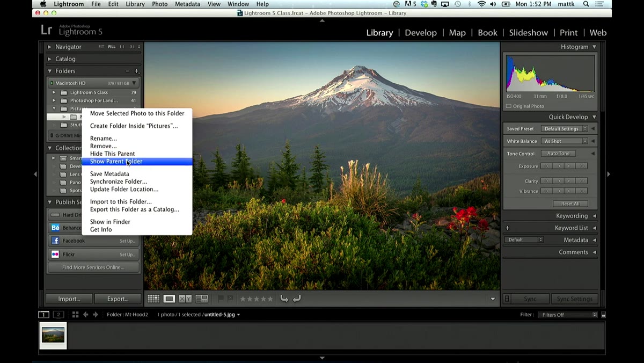Click the Hard Drive publish service icon

(55, 215)
